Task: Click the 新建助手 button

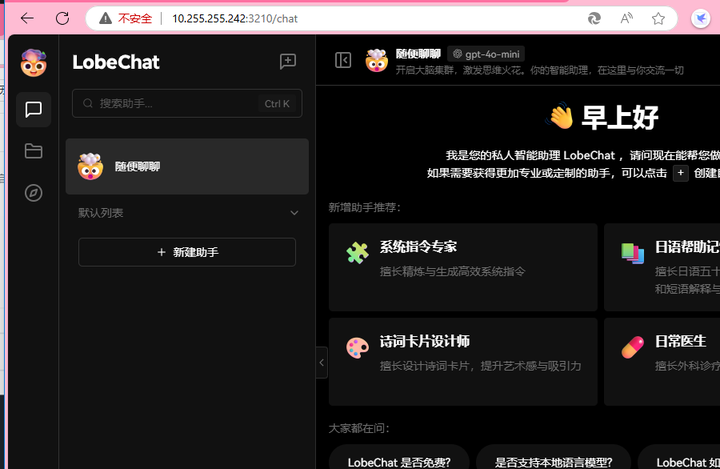Action: (x=187, y=252)
